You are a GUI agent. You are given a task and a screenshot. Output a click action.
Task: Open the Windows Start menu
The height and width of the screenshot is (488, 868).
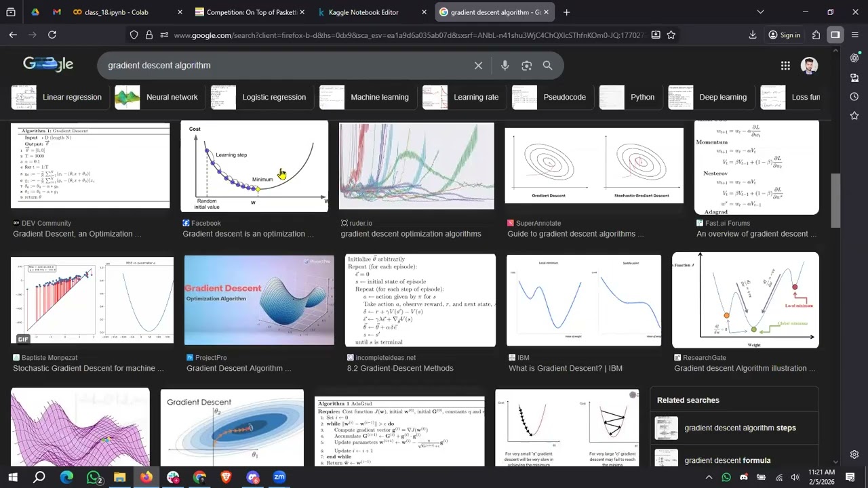click(x=12, y=477)
